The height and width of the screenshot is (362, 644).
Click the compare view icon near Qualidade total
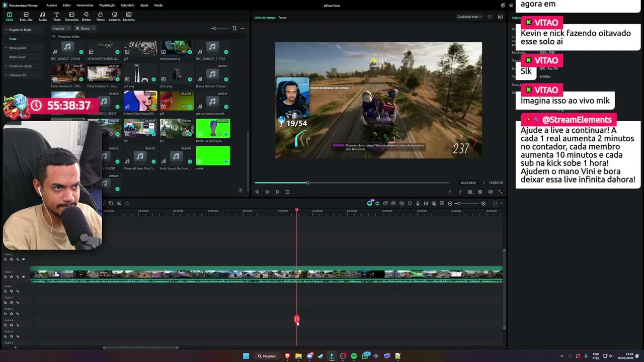490,17
